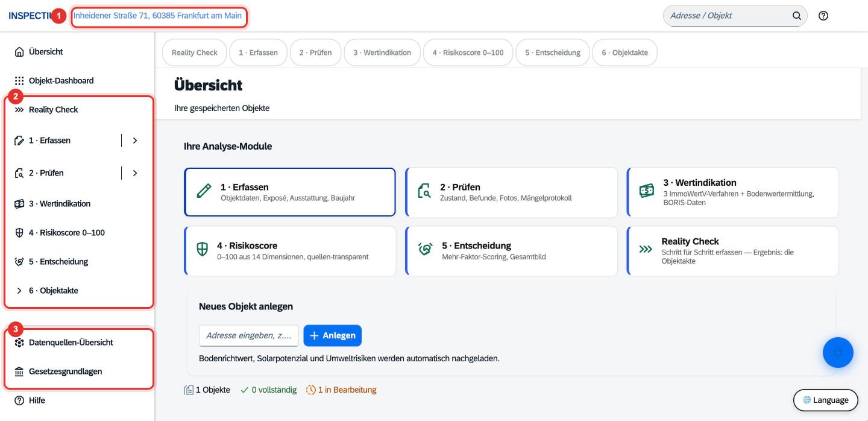
Task: Click the shield icon on the 4 · Risikoscore card
Action: [203, 250]
